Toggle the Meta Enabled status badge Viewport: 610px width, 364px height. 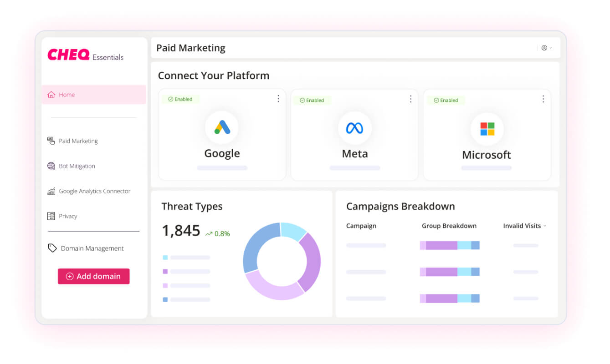point(312,100)
